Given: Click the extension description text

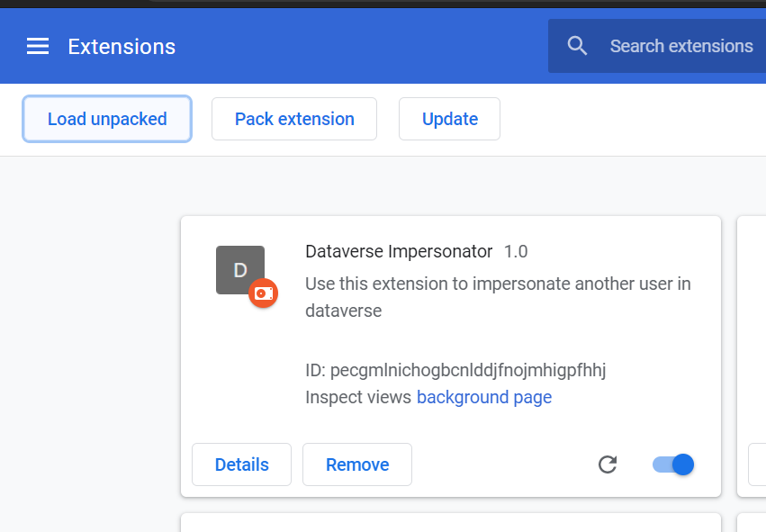Looking at the screenshot, I should click(x=498, y=297).
